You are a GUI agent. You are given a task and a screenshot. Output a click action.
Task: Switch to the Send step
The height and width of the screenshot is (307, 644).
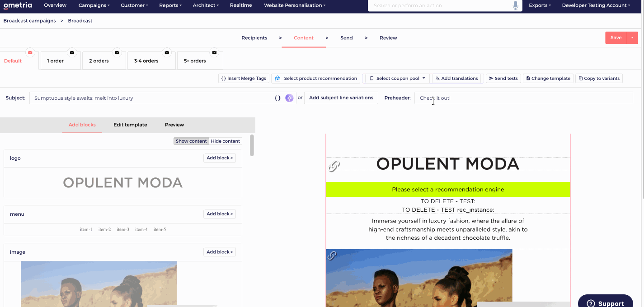coord(347,38)
